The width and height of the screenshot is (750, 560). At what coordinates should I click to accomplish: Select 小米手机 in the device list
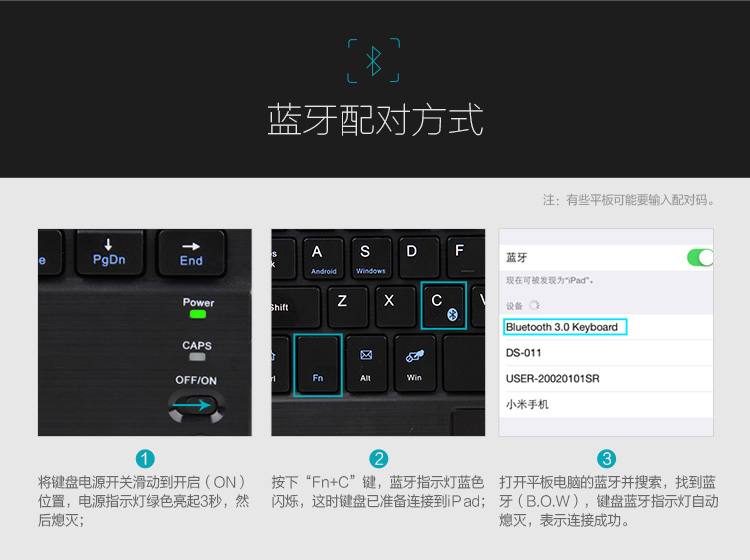[x=606, y=405]
